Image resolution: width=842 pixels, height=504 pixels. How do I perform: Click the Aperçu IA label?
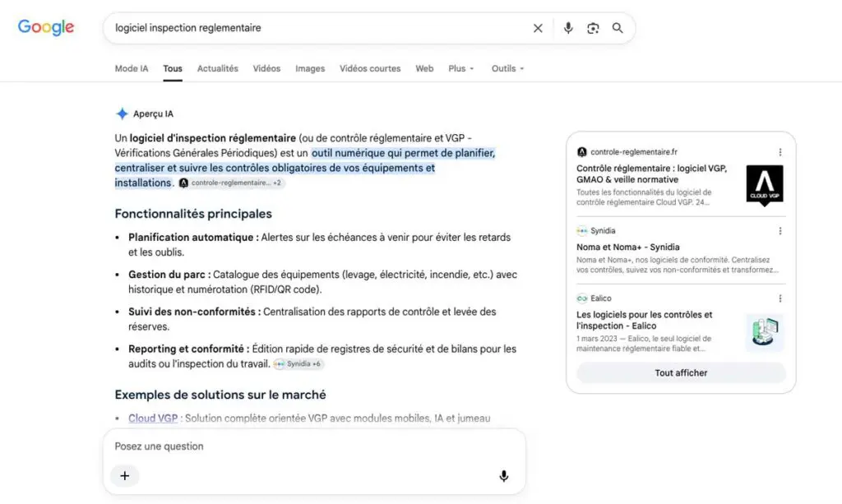coord(153,113)
